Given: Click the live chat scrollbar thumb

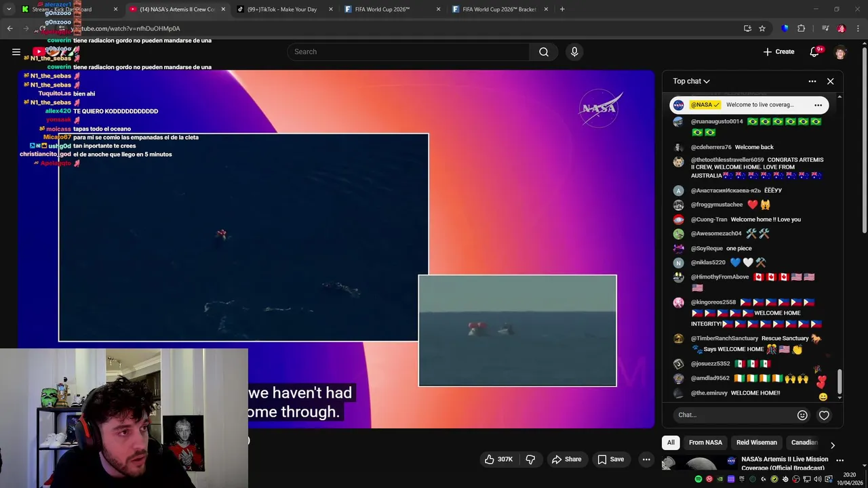Looking at the screenshot, I should pos(840,382).
